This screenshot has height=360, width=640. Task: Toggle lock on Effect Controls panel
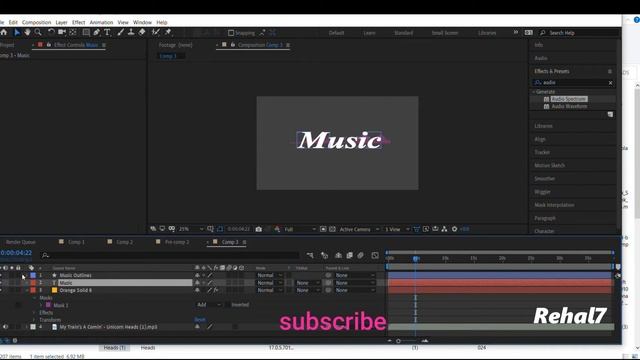(49, 45)
